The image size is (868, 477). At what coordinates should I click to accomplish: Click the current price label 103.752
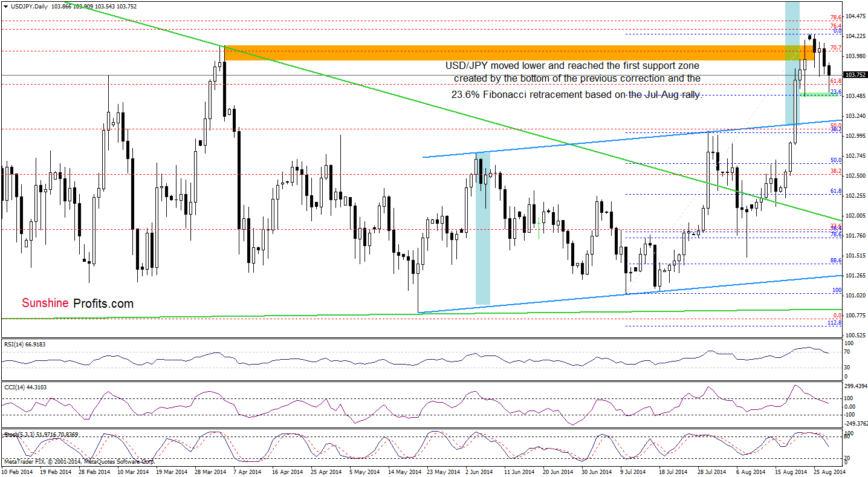[x=855, y=75]
